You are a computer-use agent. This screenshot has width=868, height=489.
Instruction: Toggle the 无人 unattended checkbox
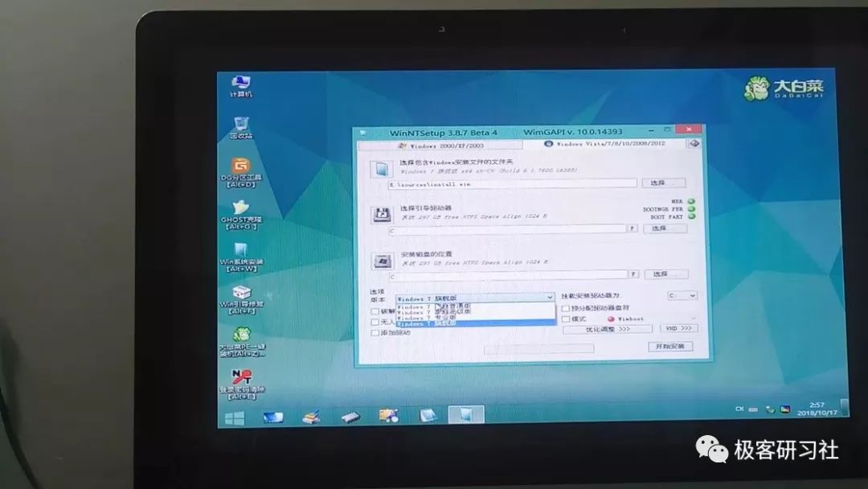pos(375,322)
